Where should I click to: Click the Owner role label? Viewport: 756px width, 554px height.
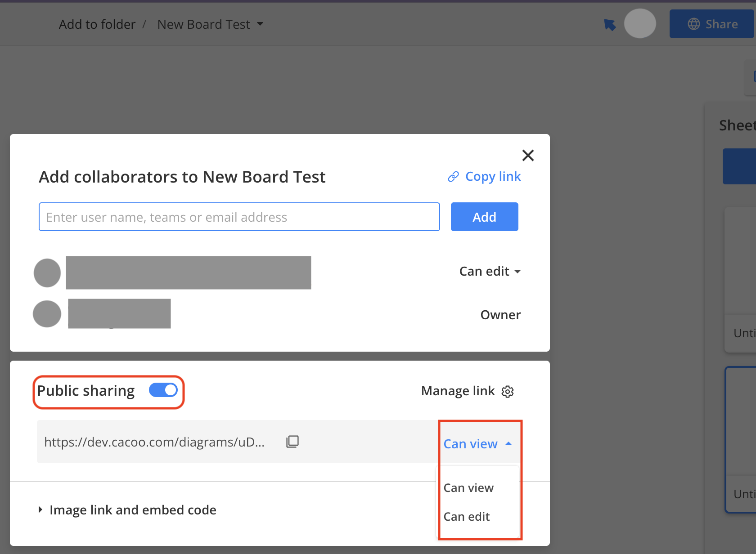click(x=500, y=315)
